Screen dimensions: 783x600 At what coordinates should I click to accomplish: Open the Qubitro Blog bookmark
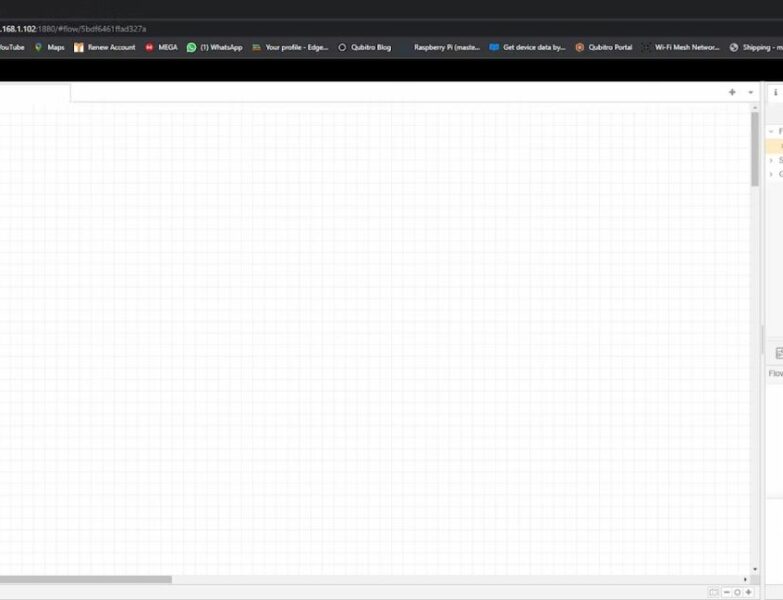(x=365, y=47)
